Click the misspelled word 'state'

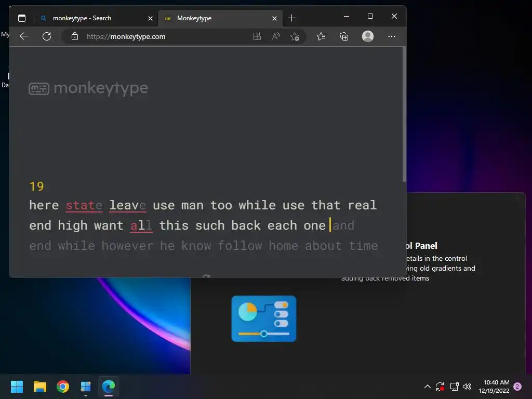tap(84, 205)
